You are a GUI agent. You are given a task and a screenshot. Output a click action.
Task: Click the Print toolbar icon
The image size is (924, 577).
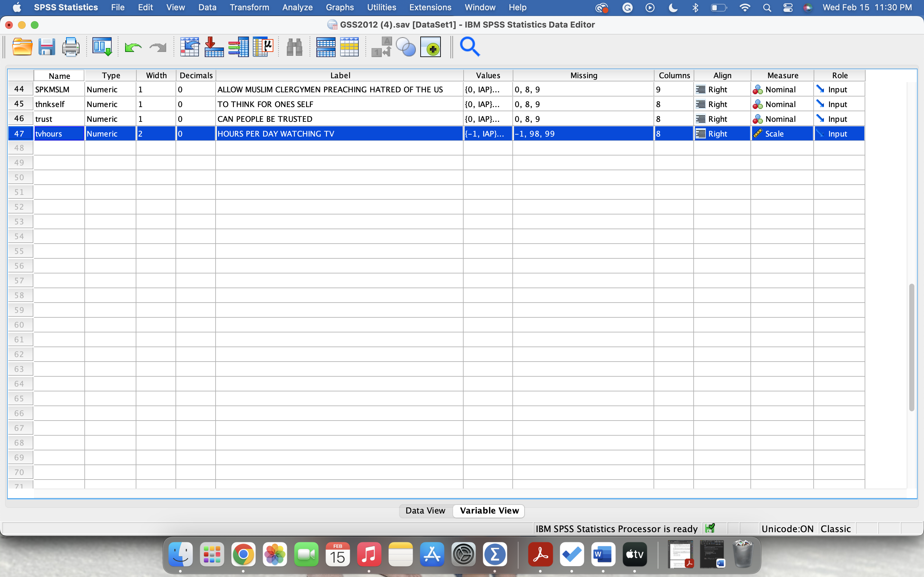click(x=71, y=47)
